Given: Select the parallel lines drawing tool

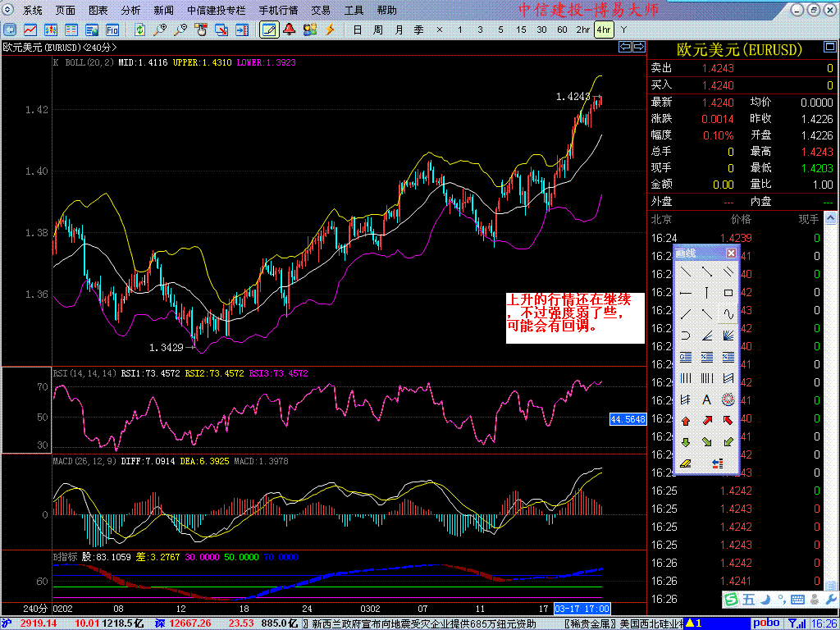Looking at the screenshot, I should [x=728, y=272].
